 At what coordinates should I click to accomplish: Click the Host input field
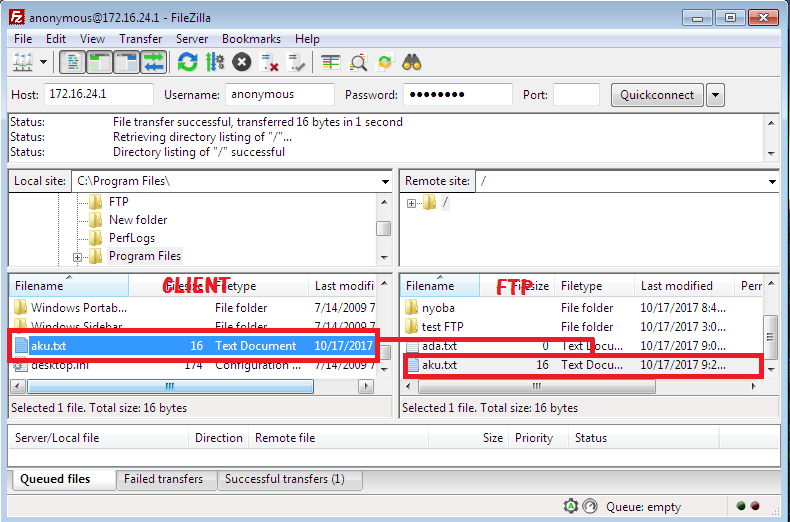click(99, 95)
